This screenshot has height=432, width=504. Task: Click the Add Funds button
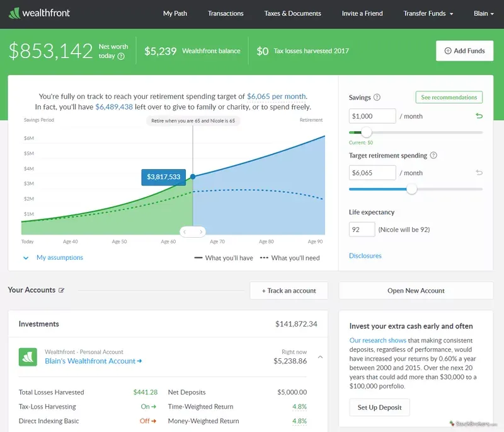464,51
